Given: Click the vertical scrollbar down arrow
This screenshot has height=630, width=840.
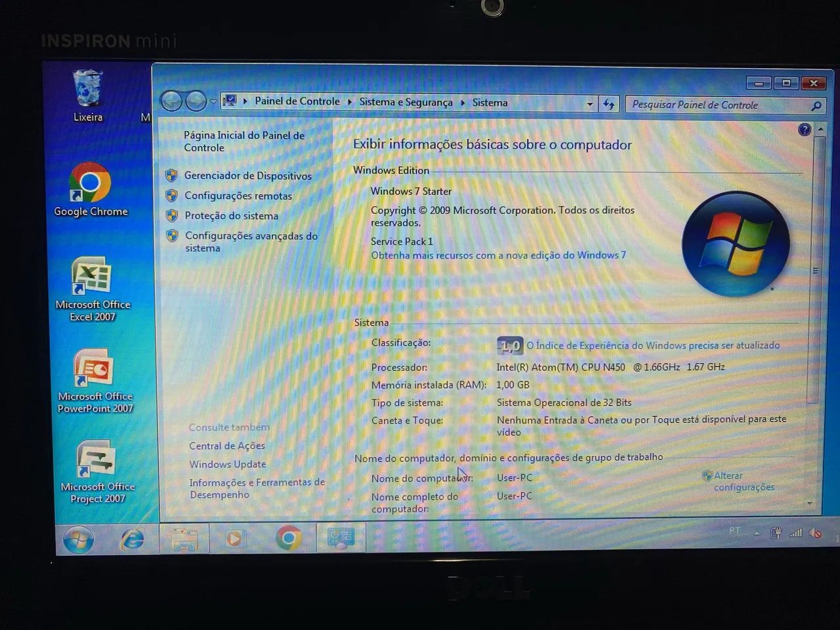Looking at the screenshot, I should [810, 503].
